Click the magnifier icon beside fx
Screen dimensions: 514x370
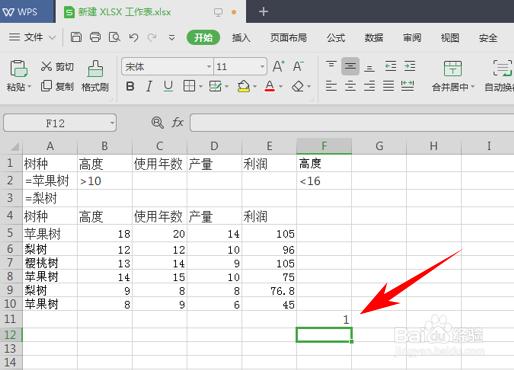click(157, 123)
